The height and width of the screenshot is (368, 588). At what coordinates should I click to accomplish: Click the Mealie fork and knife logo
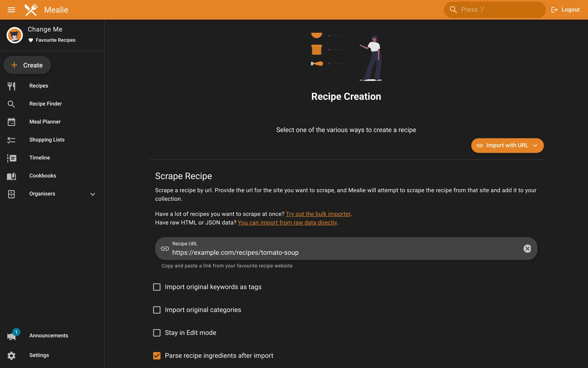[31, 10]
